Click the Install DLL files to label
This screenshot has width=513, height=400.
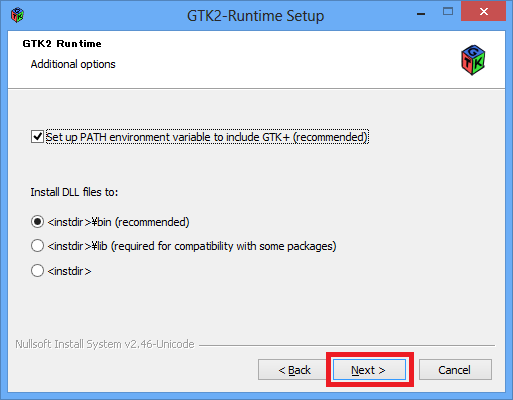(74, 192)
